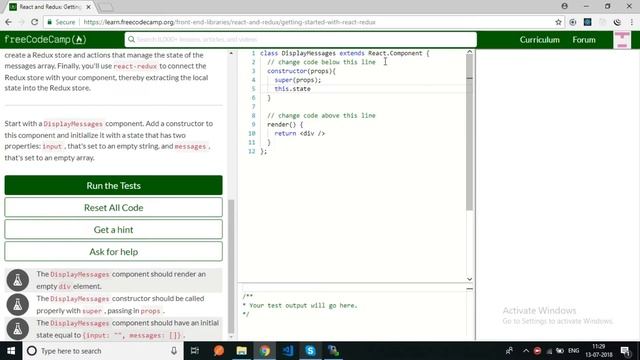Switch to Chrome in the taskbar
Viewport: 640px width, 360px height.
click(x=264, y=351)
